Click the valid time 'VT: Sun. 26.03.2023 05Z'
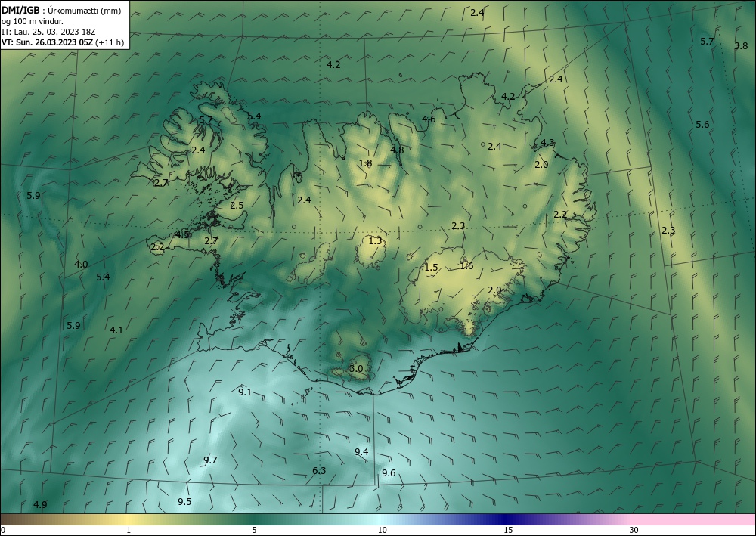756x536 pixels. point(47,42)
